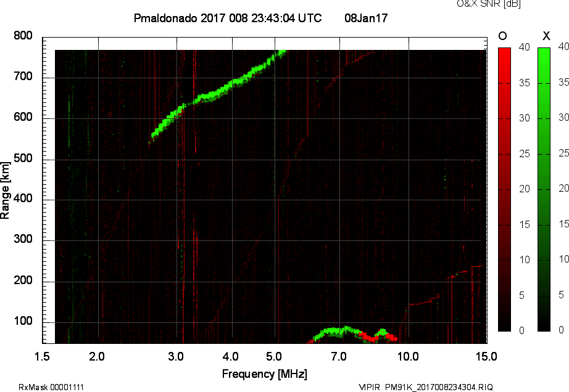Click the 'O&X SNR [dB]' heading
The image size is (569, 392).
(x=488, y=4)
